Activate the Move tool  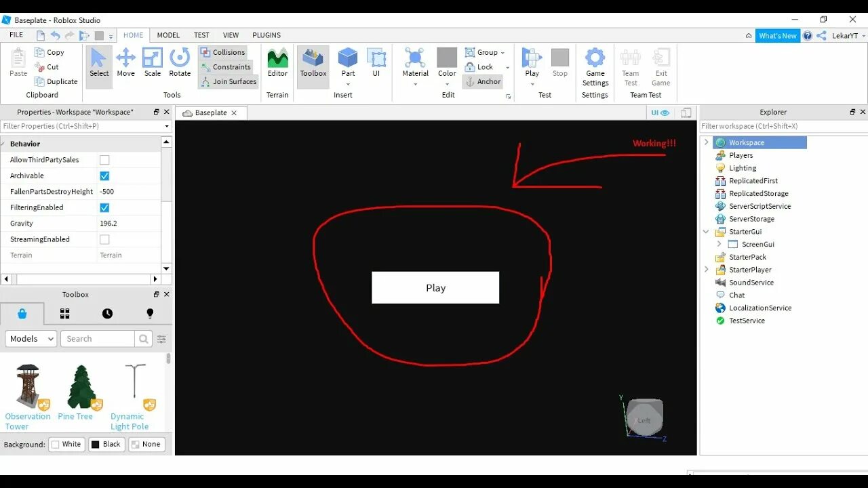(x=125, y=63)
